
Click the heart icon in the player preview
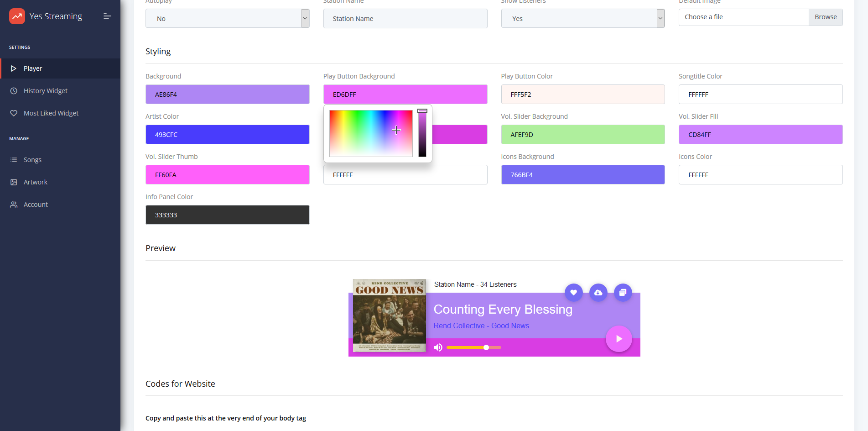pos(573,293)
